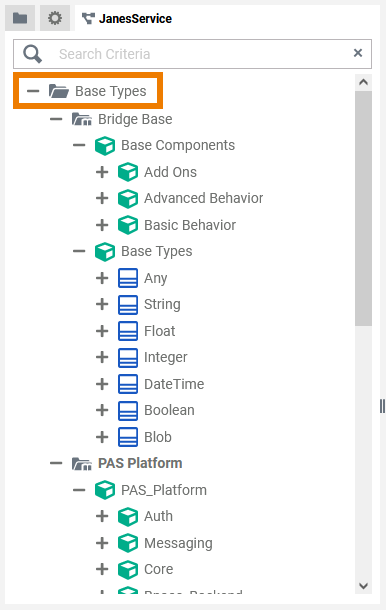Click the magnifier search icon
The image size is (386, 610).
point(32,54)
